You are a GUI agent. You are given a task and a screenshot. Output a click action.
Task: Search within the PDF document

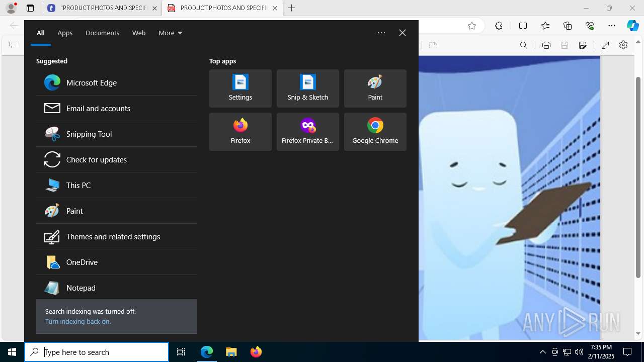tap(524, 45)
